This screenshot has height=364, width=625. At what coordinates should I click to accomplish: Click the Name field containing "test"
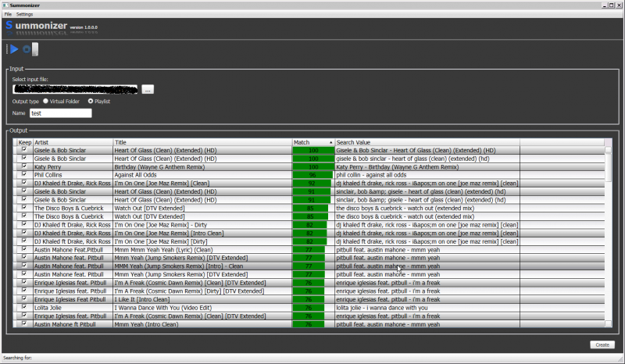point(61,113)
